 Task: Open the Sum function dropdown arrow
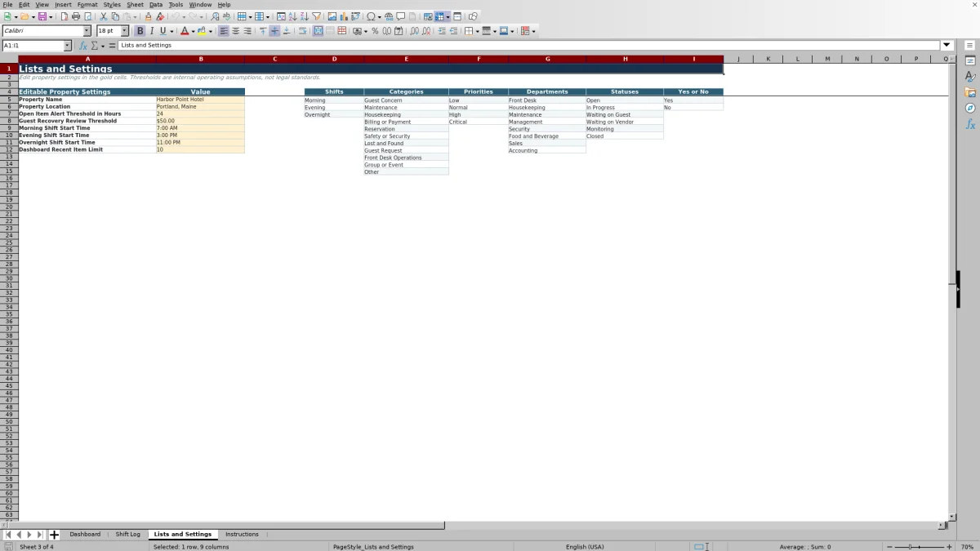(x=104, y=46)
